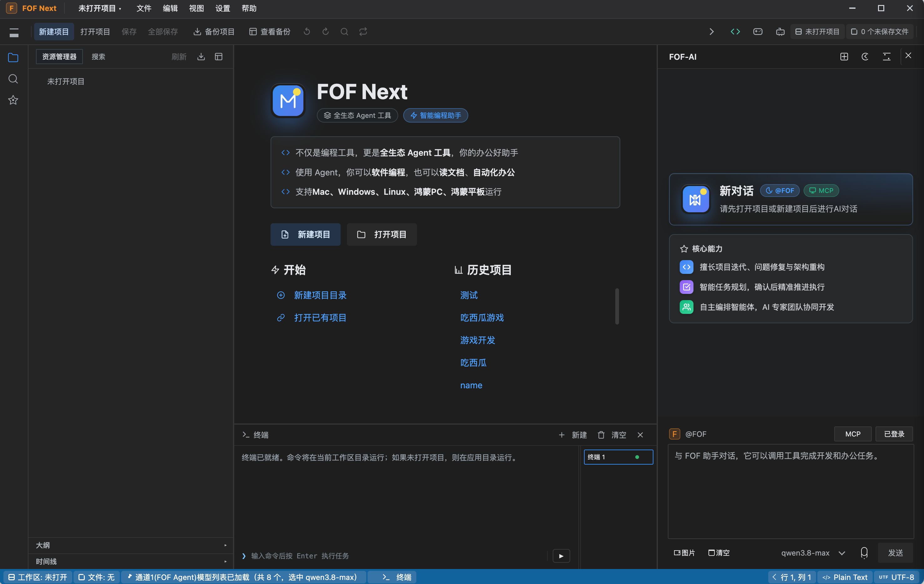The height and width of the screenshot is (584, 924).
Task: Open the search icon in left sidebar
Action: (13, 79)
